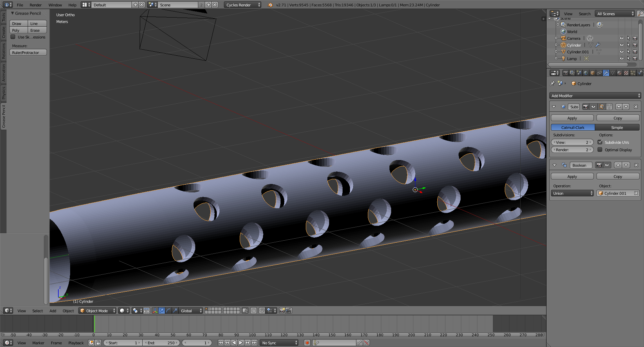Hide Cylinder.001 using its eye icon
This screenshot has width=644, height=347.
click(x=622, y=52)
